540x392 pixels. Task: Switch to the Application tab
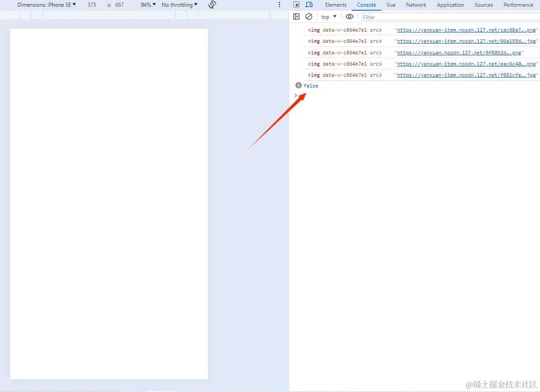450,4
